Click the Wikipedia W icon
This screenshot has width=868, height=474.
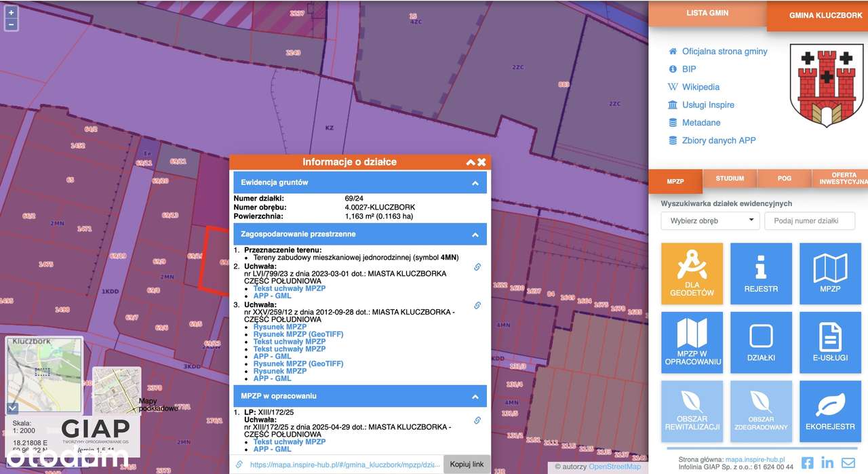pos(673,87)
